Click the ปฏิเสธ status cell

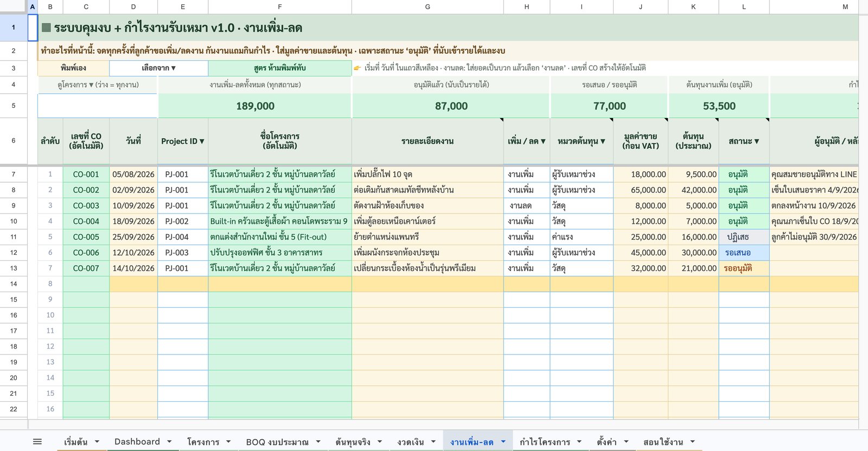[744, 237]
